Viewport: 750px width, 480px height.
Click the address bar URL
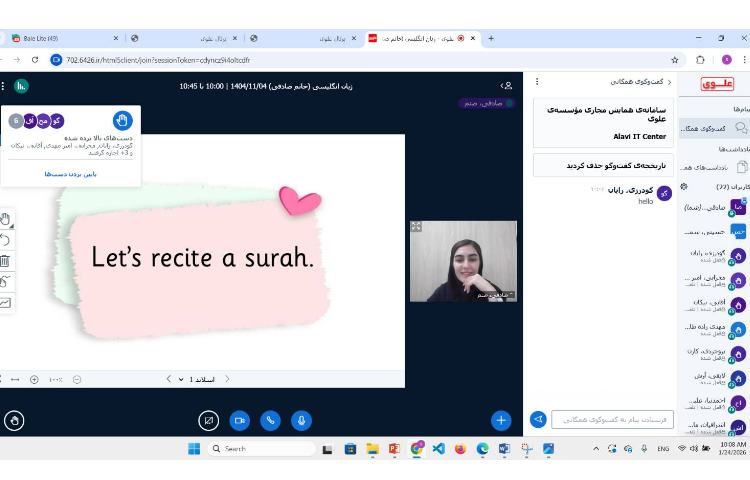(158, 60)
